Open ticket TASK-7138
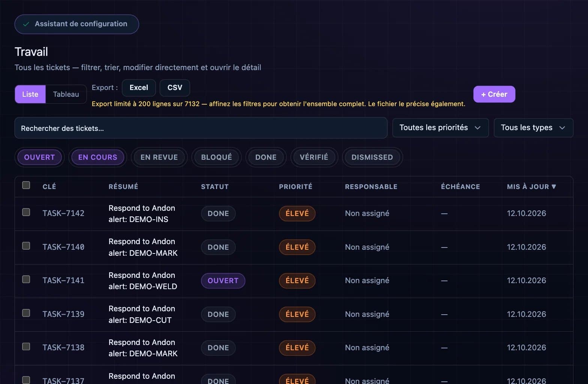 coord(63,348)
